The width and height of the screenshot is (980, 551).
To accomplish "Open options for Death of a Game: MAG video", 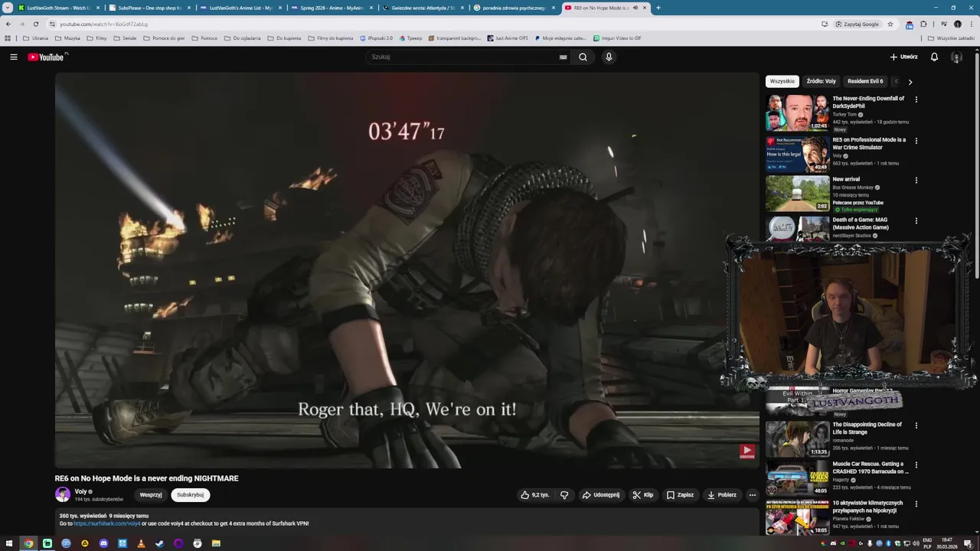I will [916, 220].
